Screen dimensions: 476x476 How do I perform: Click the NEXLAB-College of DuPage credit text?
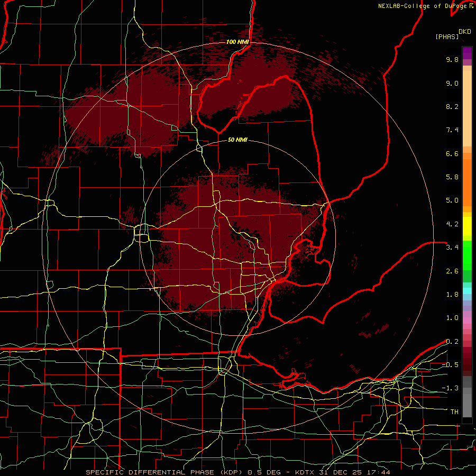click(422, 6)
